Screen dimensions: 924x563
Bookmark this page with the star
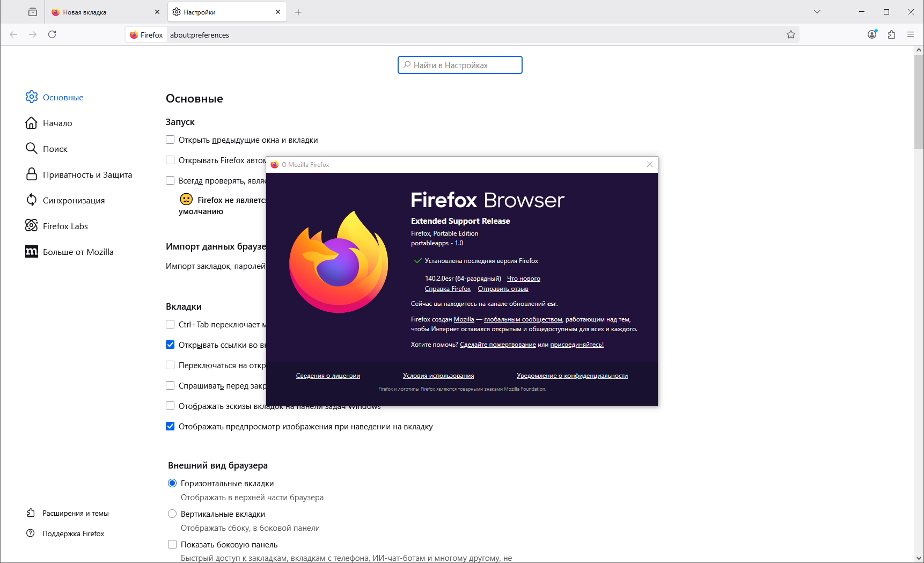coord(790,34)
